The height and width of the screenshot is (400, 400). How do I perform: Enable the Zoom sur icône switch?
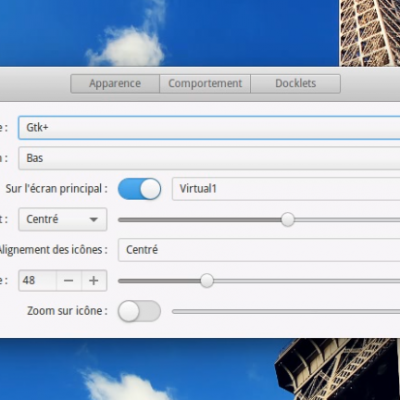tap(139, 311)
